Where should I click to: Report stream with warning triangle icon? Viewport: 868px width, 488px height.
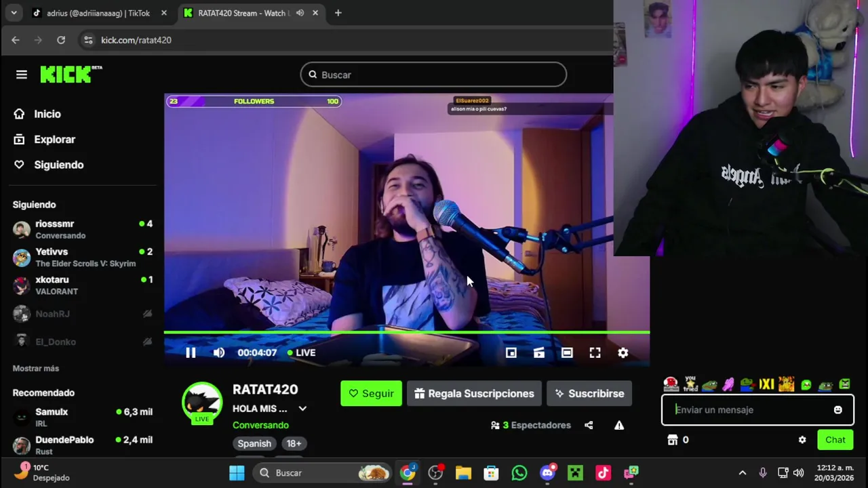(x=619, y=425)
